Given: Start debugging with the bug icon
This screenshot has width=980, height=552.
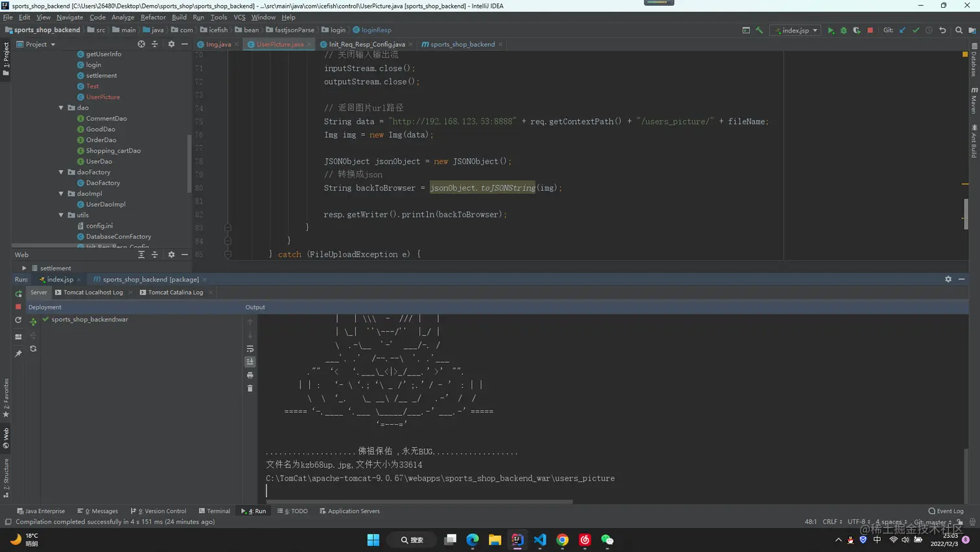Looking at the screenshot, I should coord(843,30).
